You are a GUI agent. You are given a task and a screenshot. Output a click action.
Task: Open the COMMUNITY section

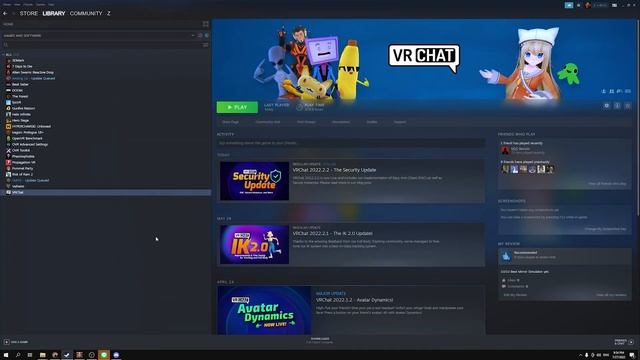(x=86, y=13)
